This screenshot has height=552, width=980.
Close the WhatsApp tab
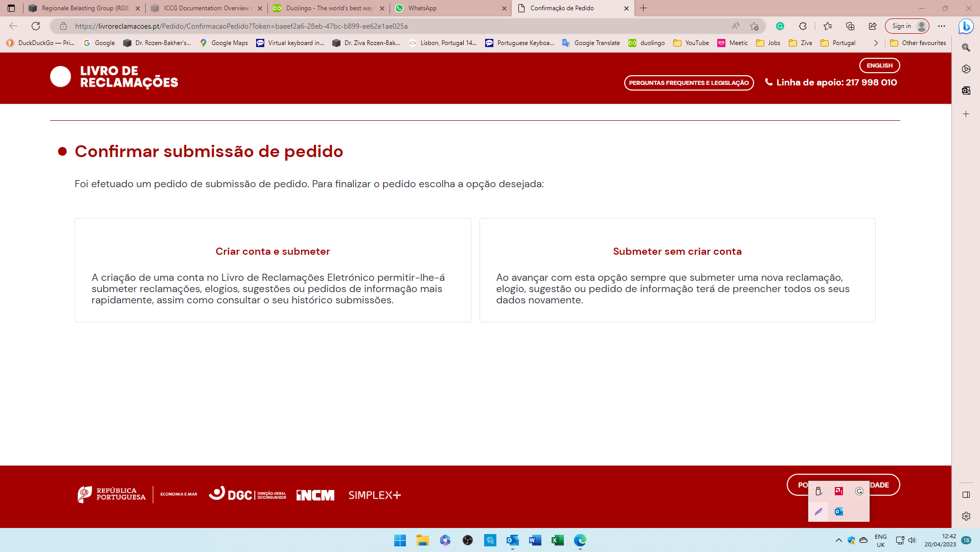pos(504,8)
